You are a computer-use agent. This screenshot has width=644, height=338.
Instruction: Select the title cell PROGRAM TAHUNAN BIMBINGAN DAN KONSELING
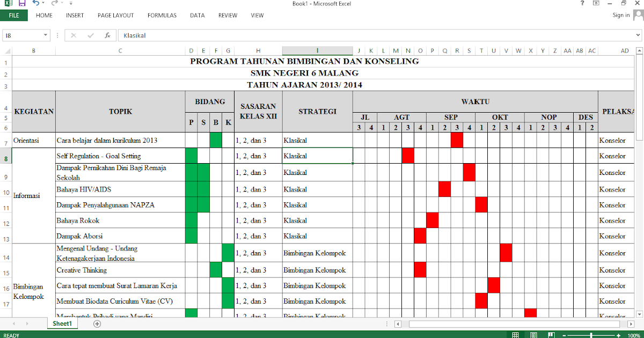304,61
